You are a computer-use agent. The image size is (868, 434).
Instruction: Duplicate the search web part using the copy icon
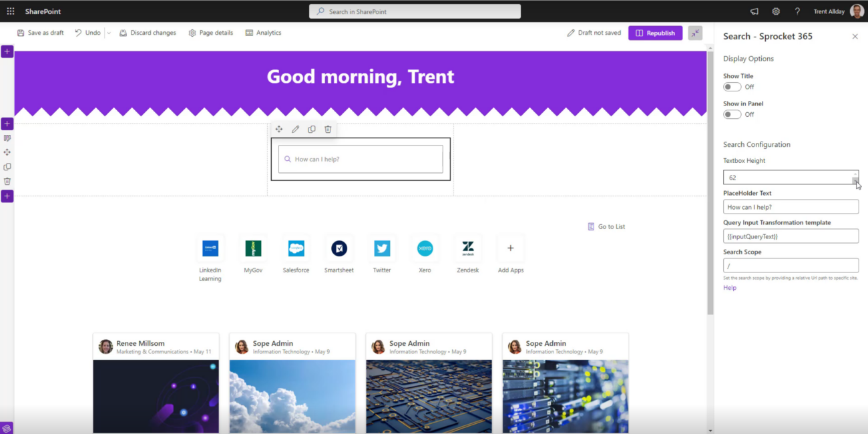click(312, 129)
